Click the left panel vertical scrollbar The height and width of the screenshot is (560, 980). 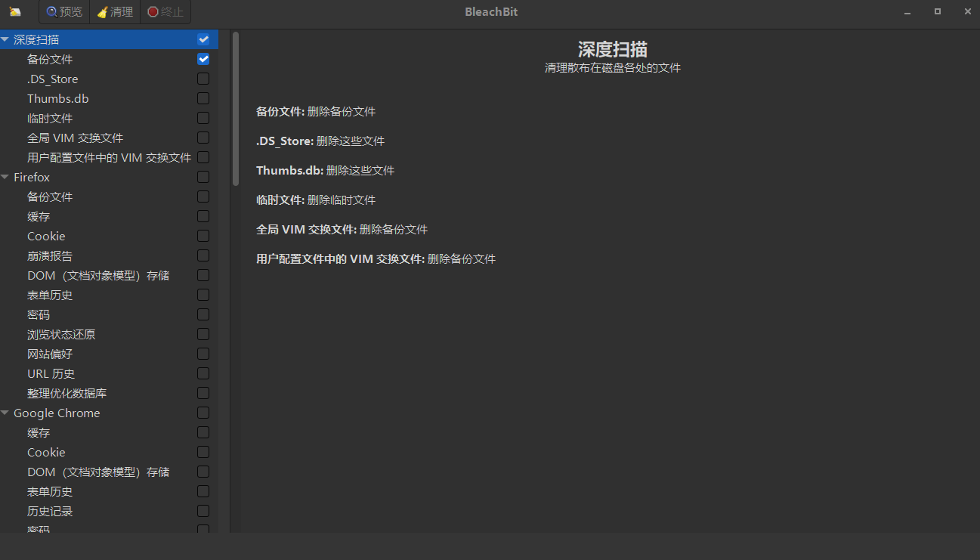(236, 108)
